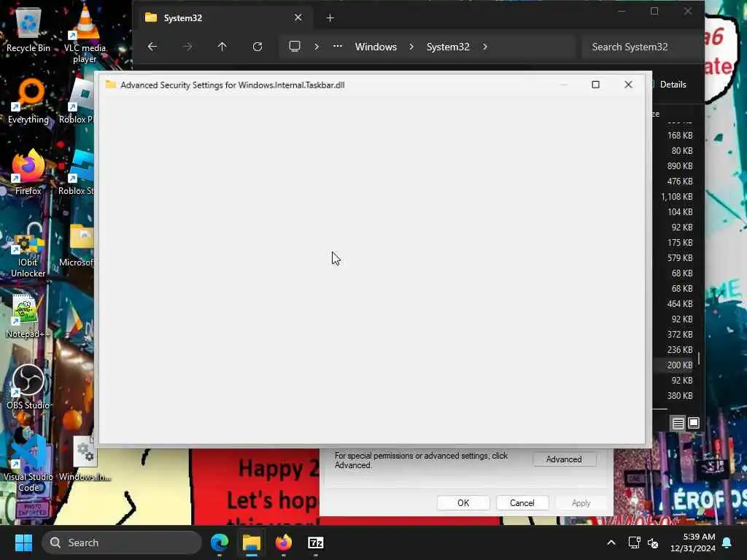Maximize the Advanced Security Settings window
Image resolution: width=747 pixels, height=560 pixels.
595,85
